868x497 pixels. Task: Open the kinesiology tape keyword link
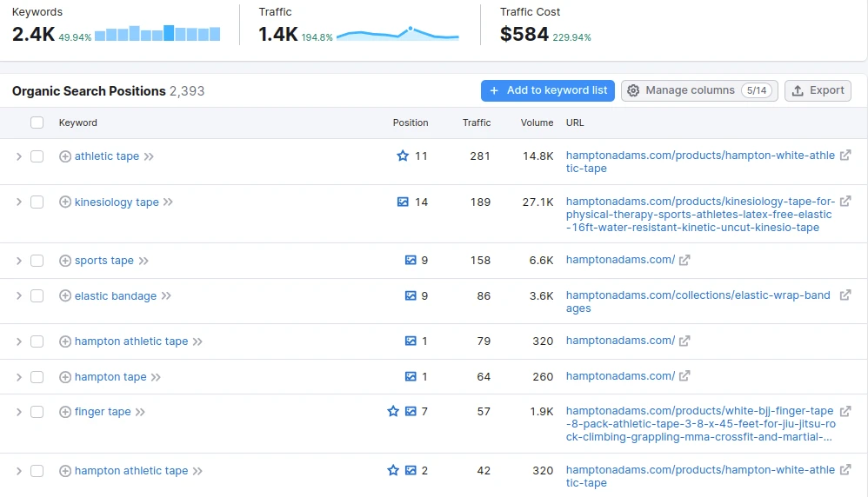pos(117,202)
